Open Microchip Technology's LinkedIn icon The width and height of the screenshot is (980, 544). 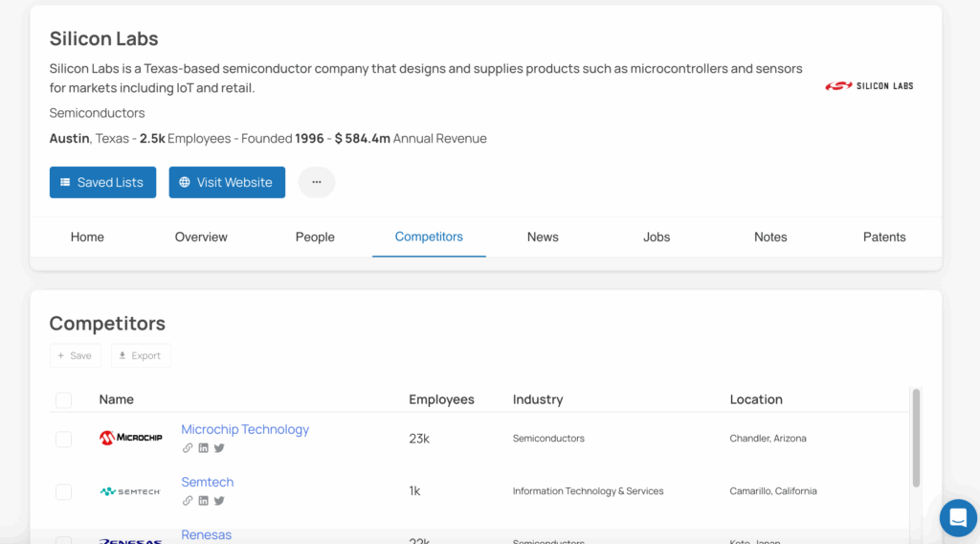point(203,448)
